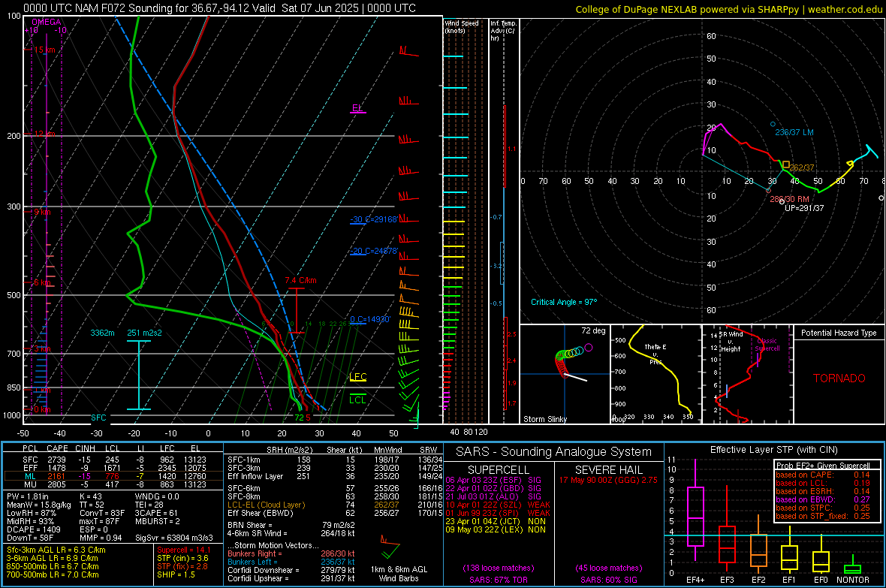Click the orange square marker labeled 262/37 on hodograph
The height and width of the screenshot is (588, 886).
pos(786,164)
